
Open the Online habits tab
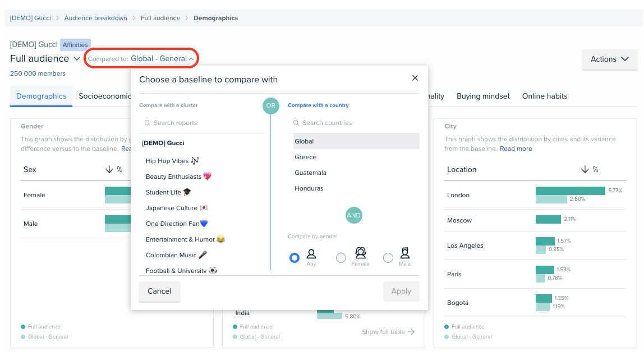(x=544, y=96)
